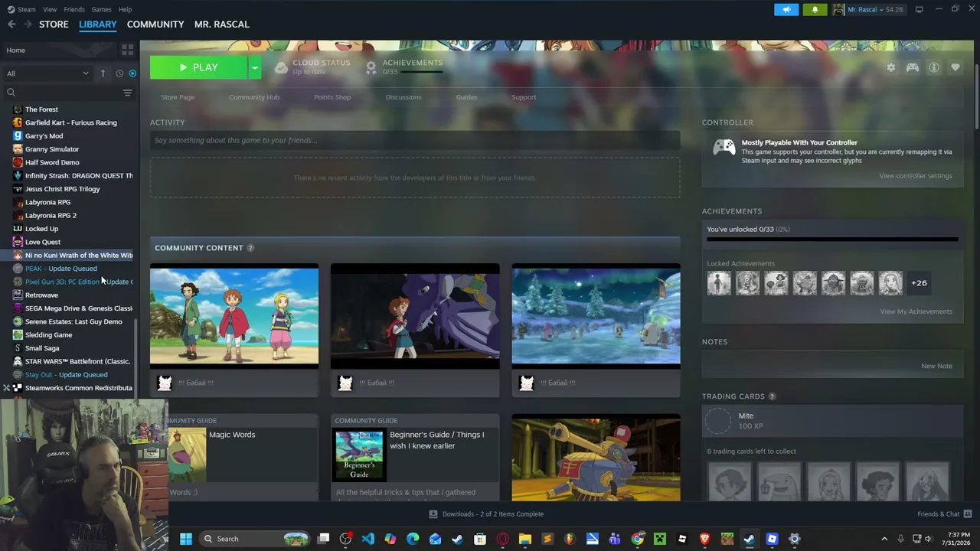
Task: Open Brave browser from the taskbar
Action: click(x=704, y=539)
